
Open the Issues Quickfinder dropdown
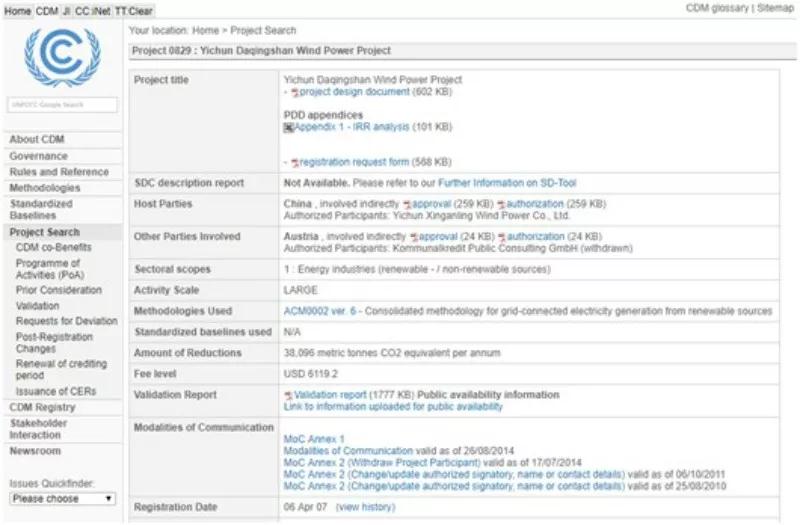pos(62,498)
